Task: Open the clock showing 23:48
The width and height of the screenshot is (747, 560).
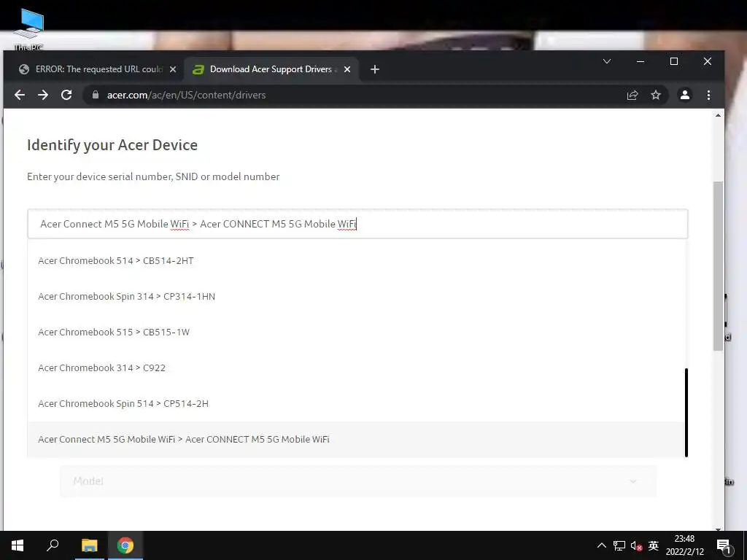Action: tap(684, 545)
